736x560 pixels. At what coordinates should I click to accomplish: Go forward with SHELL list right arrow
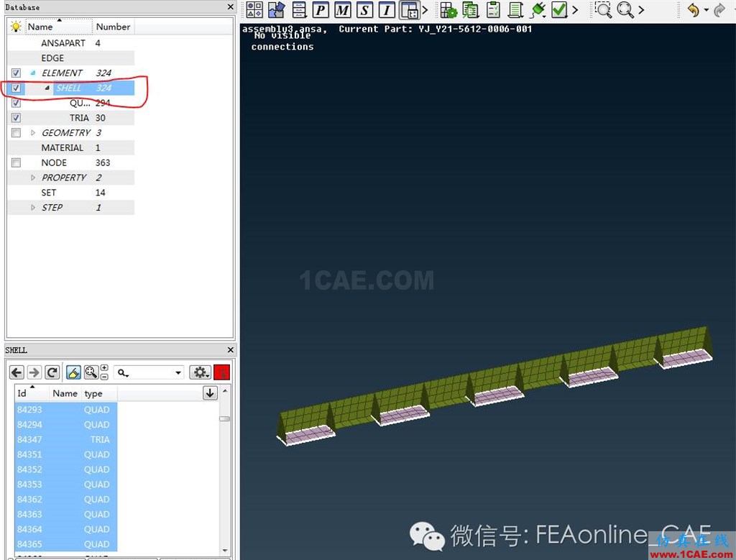coord(34,372)
